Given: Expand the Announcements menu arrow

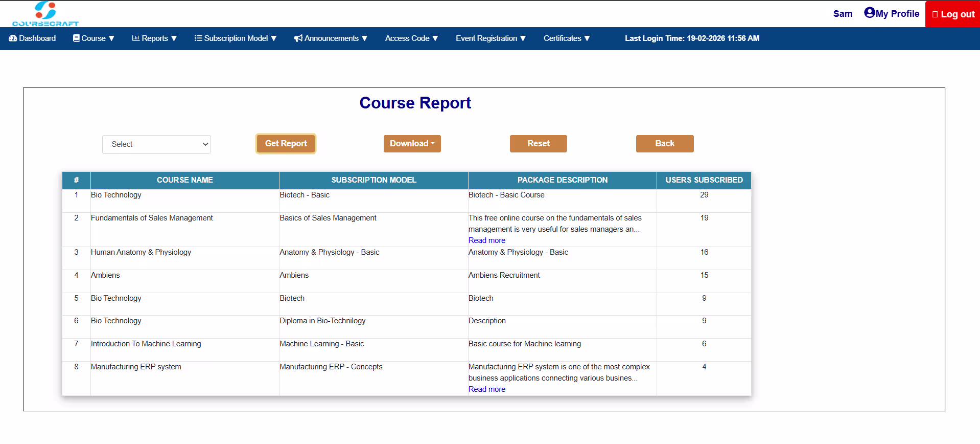Looking at the screenshot, I should 364,38.
